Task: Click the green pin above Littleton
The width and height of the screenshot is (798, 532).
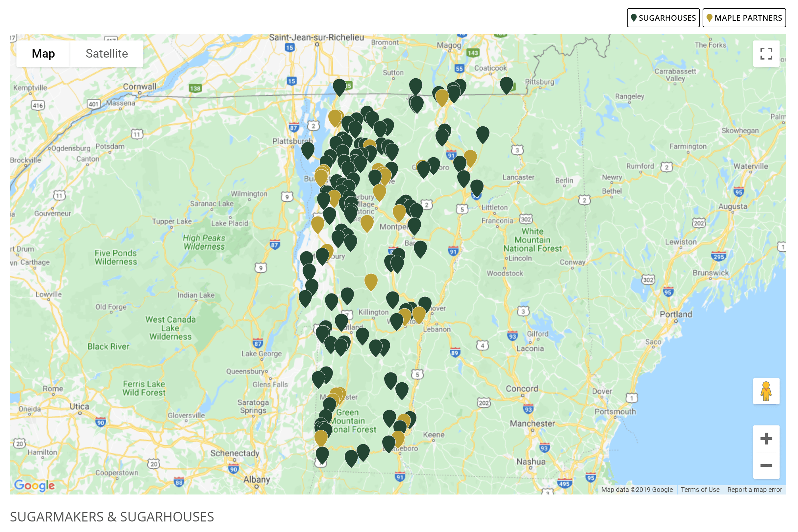Action: 477,188
